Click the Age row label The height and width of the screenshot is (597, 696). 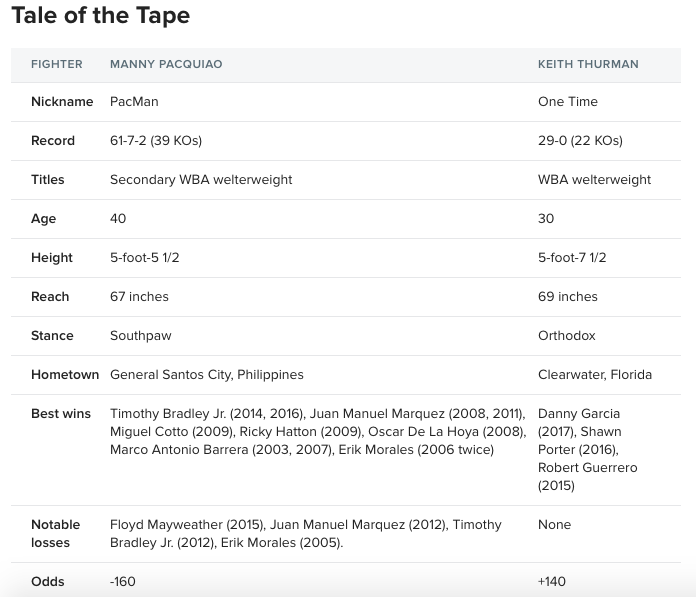(44, 219)
